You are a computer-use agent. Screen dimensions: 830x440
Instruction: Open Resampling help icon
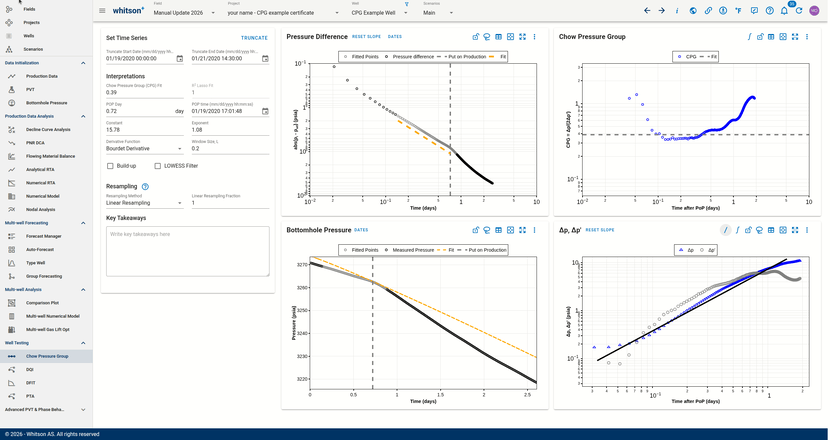[x=145, y=186]
